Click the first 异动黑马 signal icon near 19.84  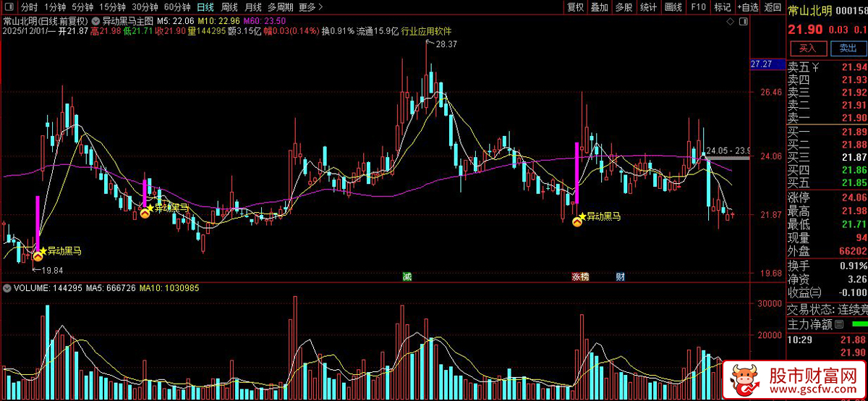(38, 256)
